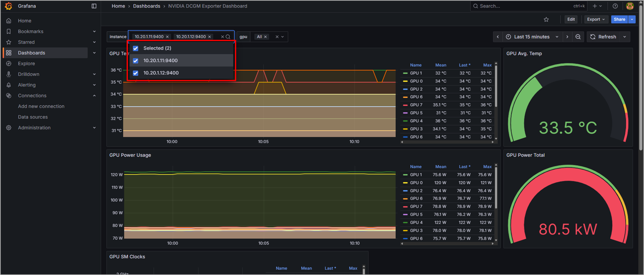Image resolution: width=644 pixels, height=275 pixels.
Task: Click the Share button
Action: click(619, 20)
